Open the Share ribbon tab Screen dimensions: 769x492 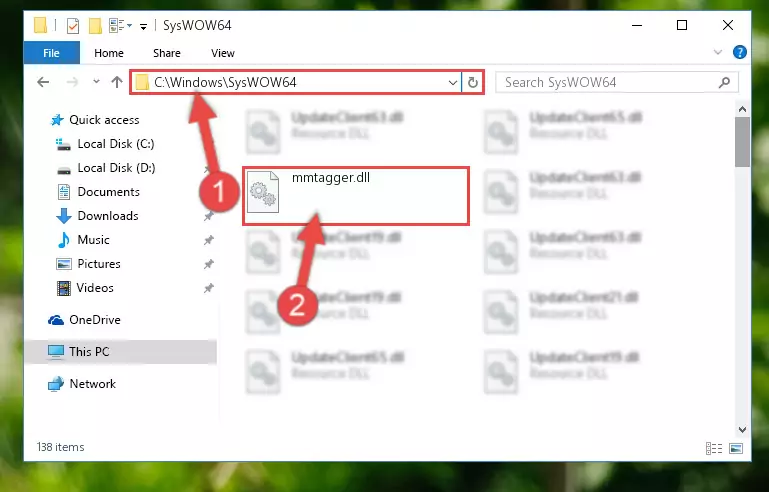coord(166,53)
